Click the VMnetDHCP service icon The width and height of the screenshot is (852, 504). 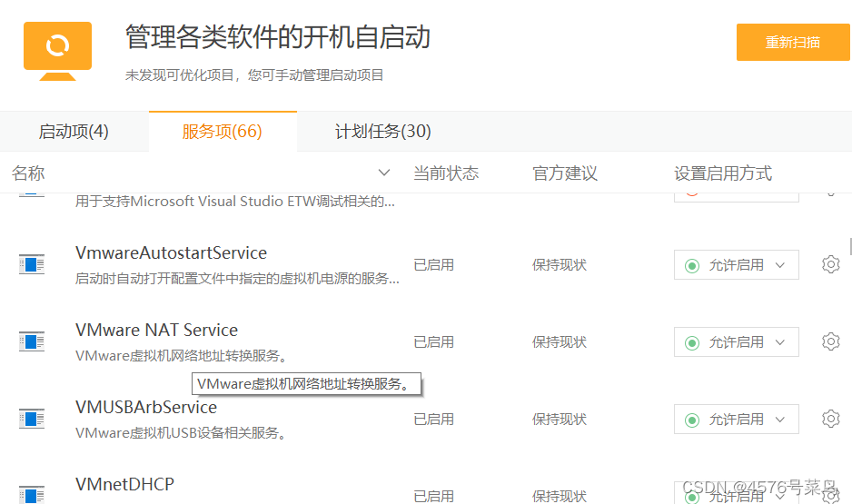(32, 495)
